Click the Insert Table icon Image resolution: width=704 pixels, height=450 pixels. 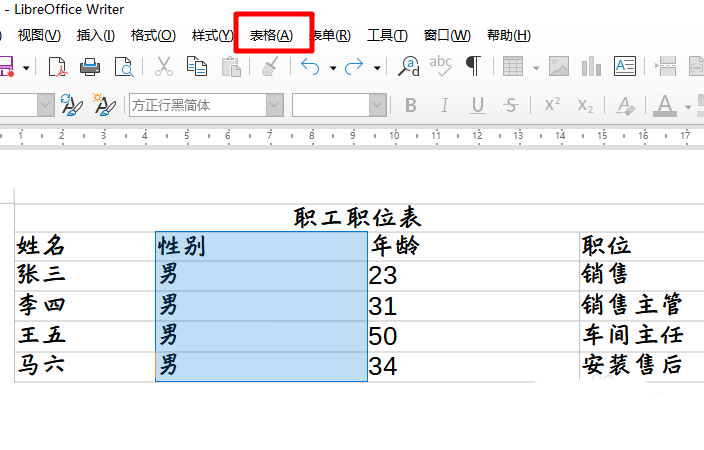coord(513,67)
